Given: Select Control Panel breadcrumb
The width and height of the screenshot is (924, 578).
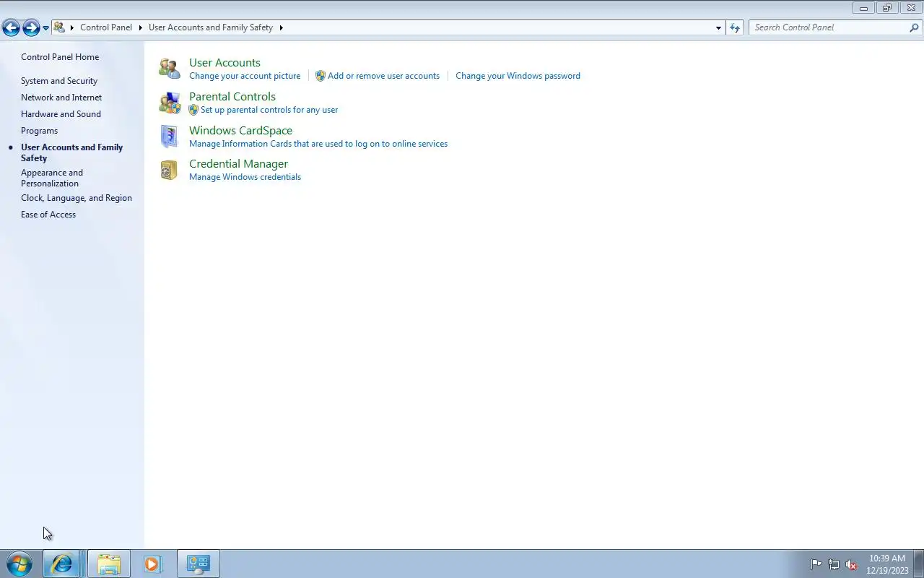Looking at the screenshot, I should pos(106,27).
